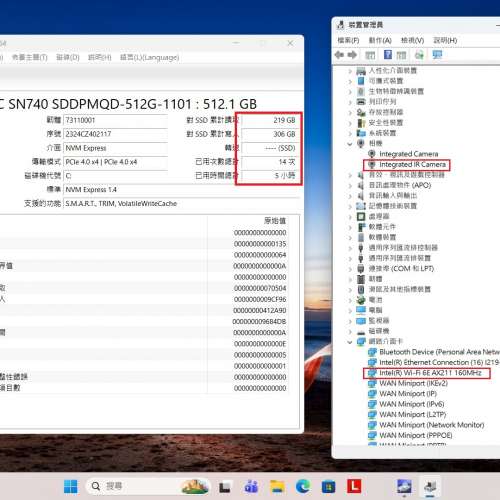This screenshot has width=500, height=500.
Task: Click the monitor-shaped scan hardware toolbar icon
Action: pyautogui.click(x=437, y=55)
